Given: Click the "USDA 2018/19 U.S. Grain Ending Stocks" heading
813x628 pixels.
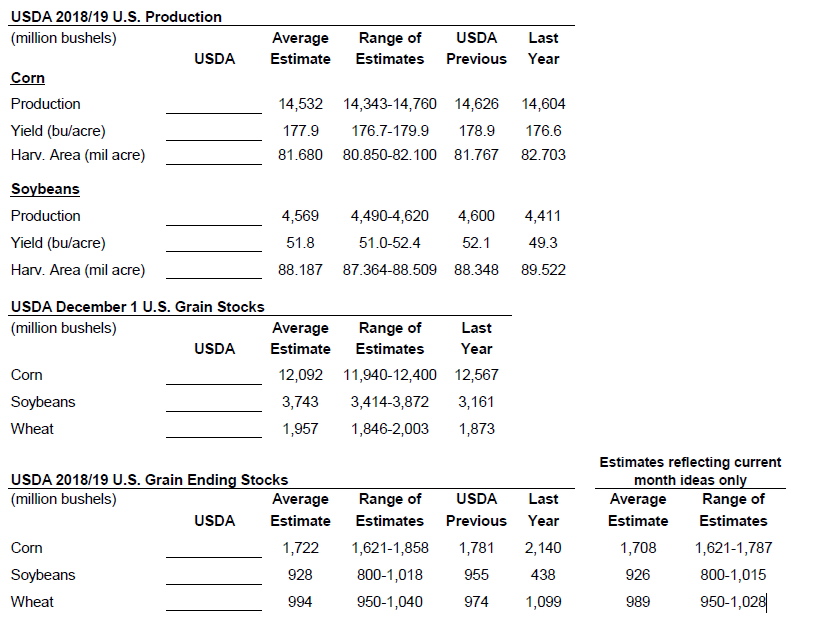Looking at the screenshot, I should pyautogui.click(x=149, y=480).
